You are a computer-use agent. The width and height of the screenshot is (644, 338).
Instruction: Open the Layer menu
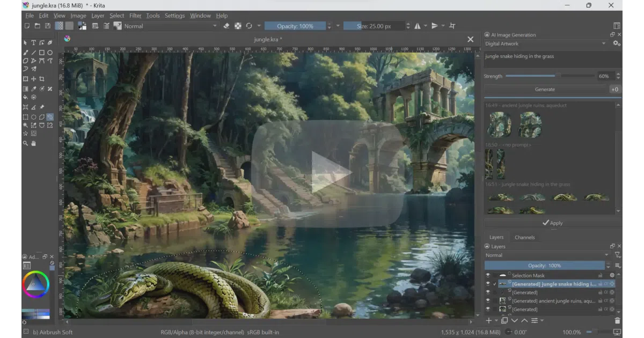(98, 16)
